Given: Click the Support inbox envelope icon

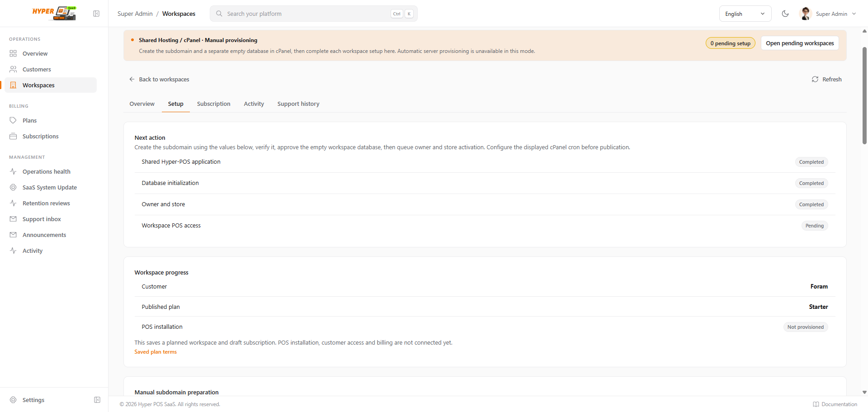Looking at the screenshot, I should tap(13, 219).
